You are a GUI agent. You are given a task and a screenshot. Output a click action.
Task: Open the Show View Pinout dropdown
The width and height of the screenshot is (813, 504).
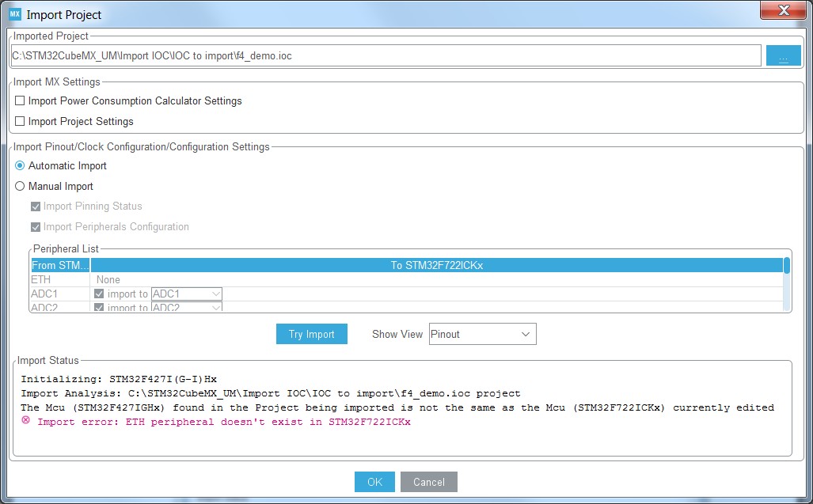483,334
